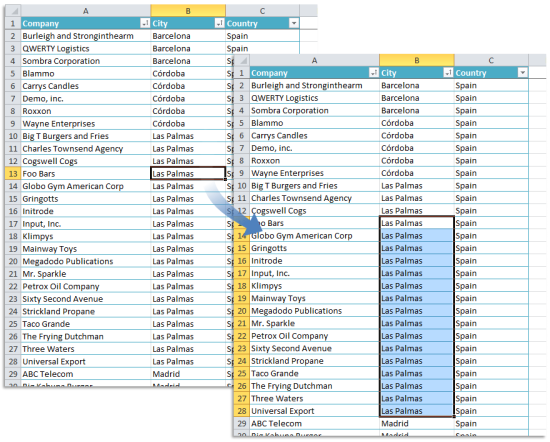Select column B header in front sheet
Screen dimensions: 550x442
pyautogui.click(x=417, y=61)
